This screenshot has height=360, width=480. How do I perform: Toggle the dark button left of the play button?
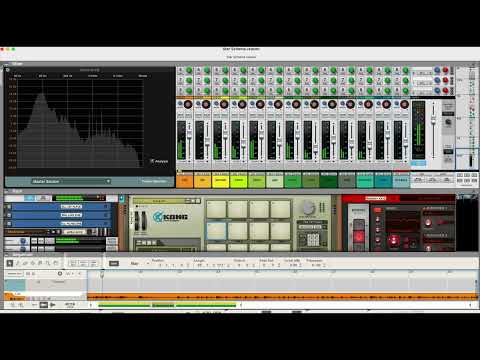44,305
